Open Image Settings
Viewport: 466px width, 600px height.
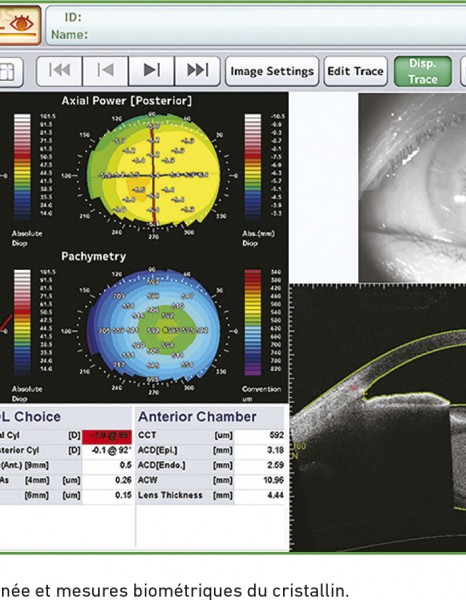point(272,72)
